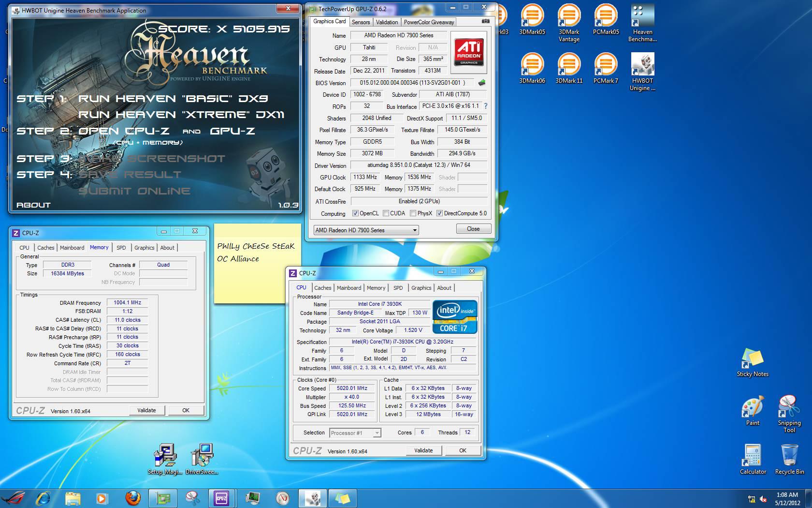Open the Calculator desktop icon
Screen dimensions: 812x508
click(x=753, y=460)
